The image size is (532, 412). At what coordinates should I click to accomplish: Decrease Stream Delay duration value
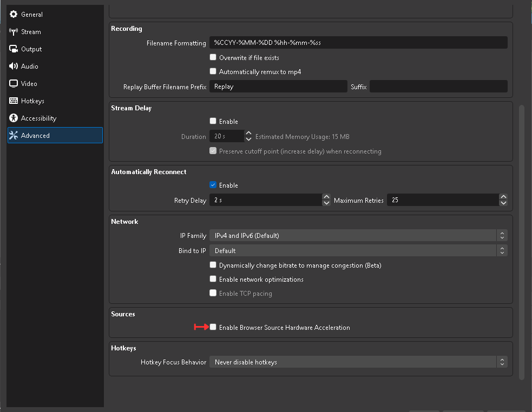(x=248, y=139)
